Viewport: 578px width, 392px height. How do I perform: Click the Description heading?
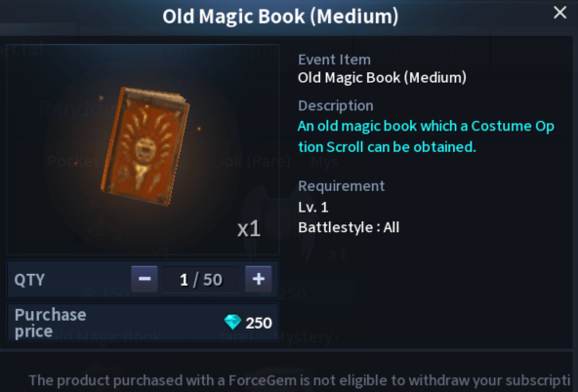point(336,105)
